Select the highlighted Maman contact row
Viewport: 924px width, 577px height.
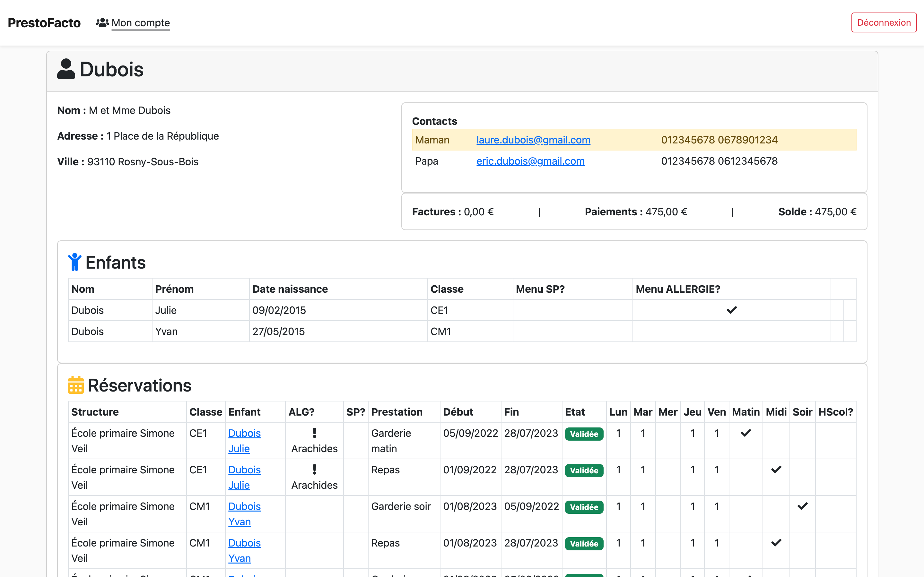point(432,140)
